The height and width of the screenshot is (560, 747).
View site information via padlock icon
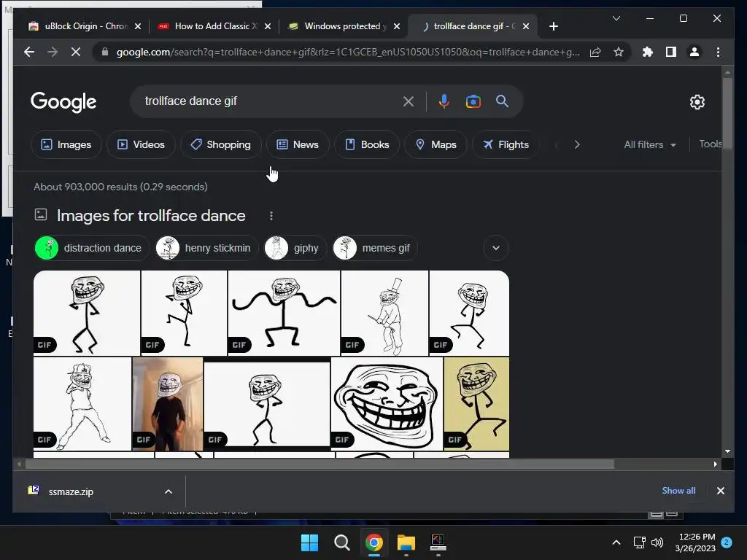[x=105, y=52]
